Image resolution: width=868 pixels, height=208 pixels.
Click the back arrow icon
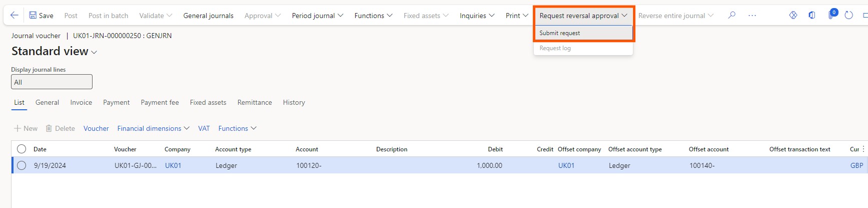[15, 16]
